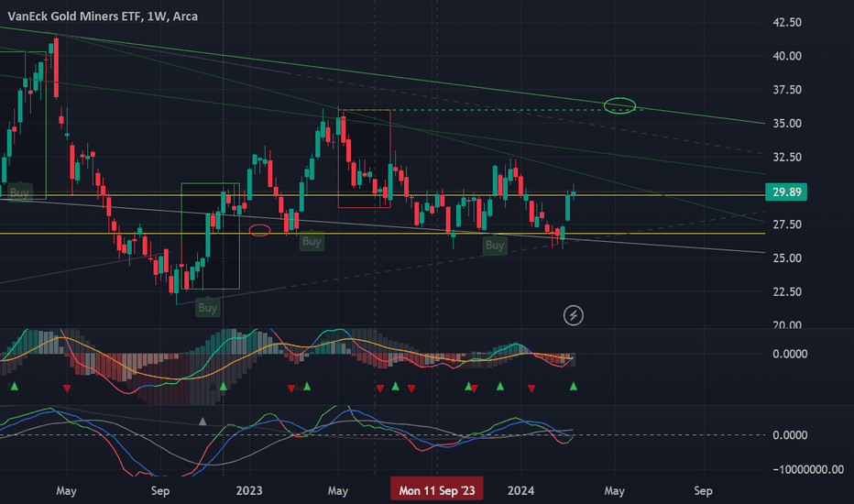This screenshot has width=854, height=504.
Task: Click the 25.00 price axis label
Action: [787, 258]
